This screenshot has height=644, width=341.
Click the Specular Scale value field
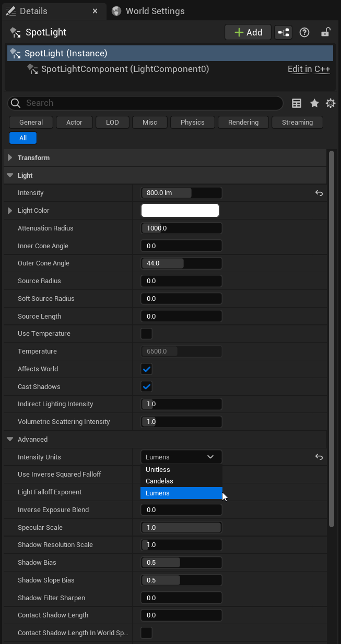tap(182, 528)
